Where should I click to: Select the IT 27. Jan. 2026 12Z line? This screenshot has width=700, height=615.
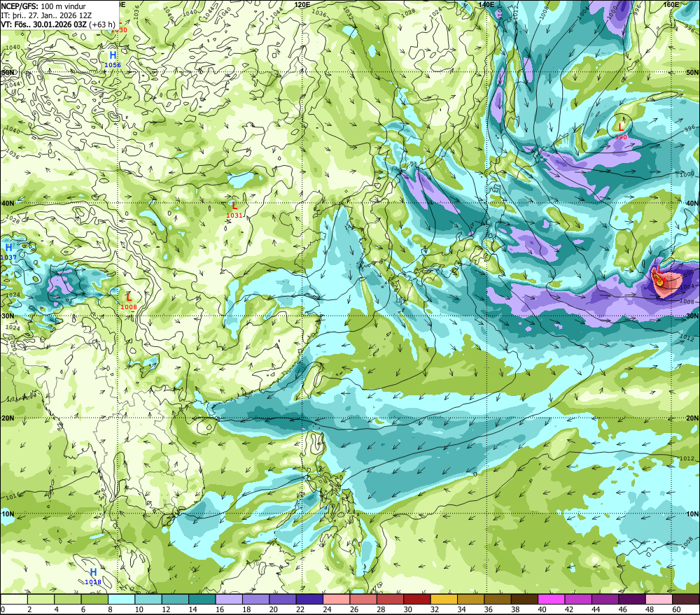click(46, 15)
